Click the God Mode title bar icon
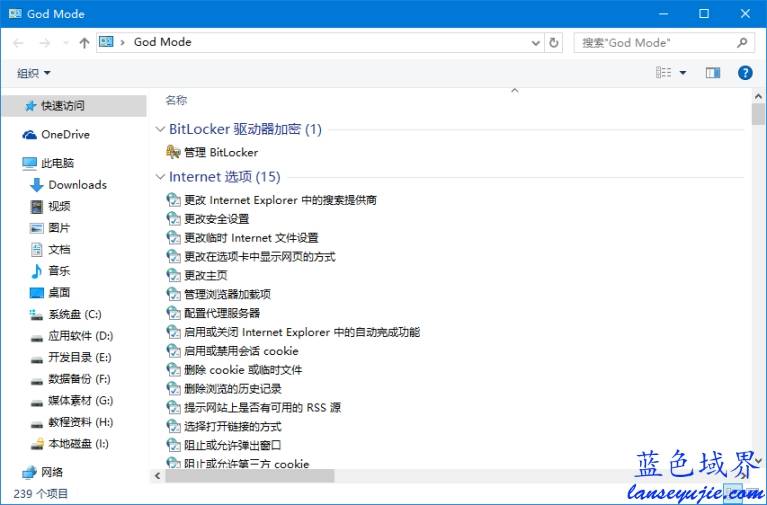767x505 pixels. pyautogui.click(x=15, y=14)
